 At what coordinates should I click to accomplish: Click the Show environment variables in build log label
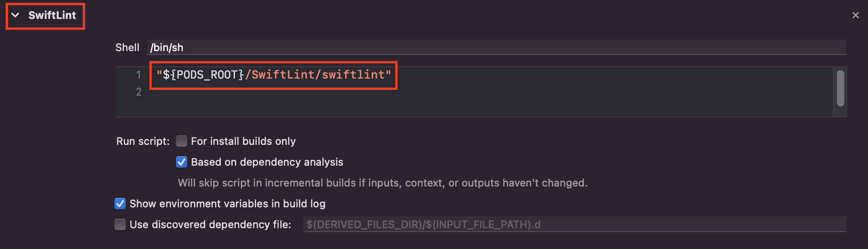point(227,204)
